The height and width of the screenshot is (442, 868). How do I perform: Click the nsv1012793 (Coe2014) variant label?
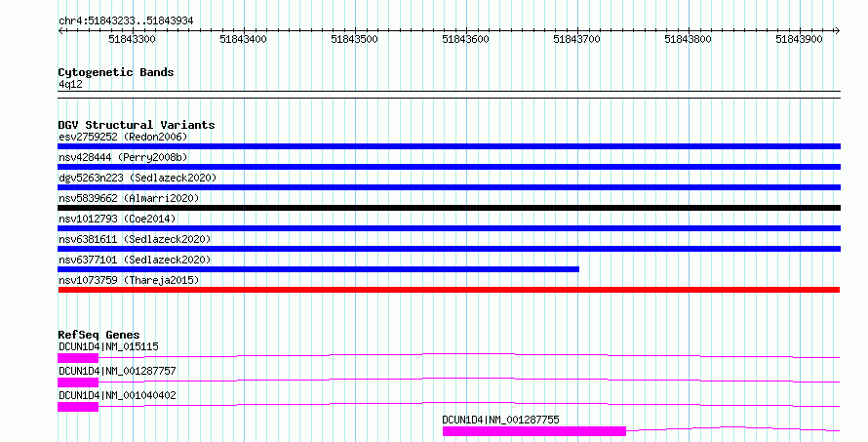click(117, 219)
